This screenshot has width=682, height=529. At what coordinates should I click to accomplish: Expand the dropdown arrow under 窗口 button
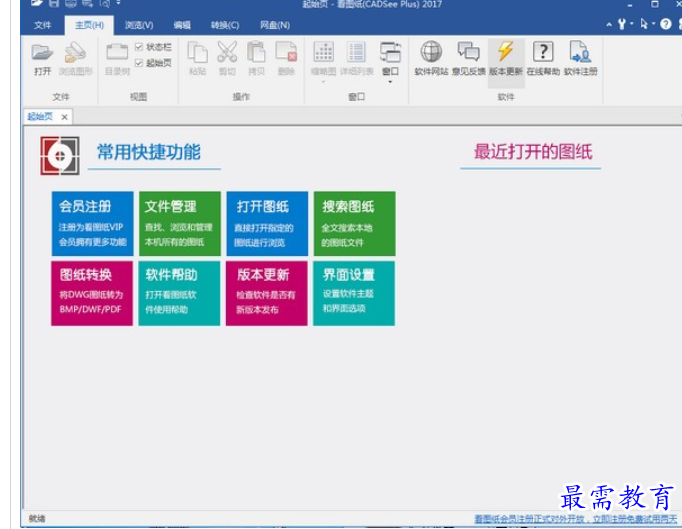pos(390,82)
